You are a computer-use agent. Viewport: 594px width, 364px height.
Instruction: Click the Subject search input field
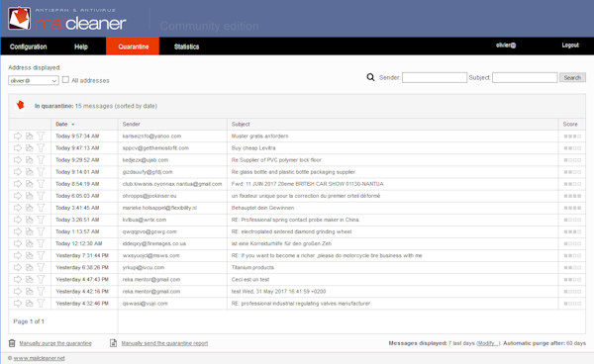point(525,77)
